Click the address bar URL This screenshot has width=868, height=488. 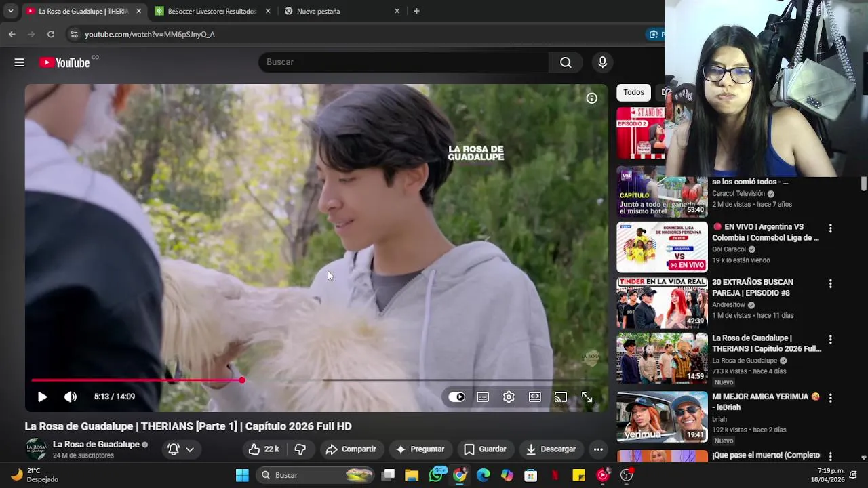[x=150, y=34]
